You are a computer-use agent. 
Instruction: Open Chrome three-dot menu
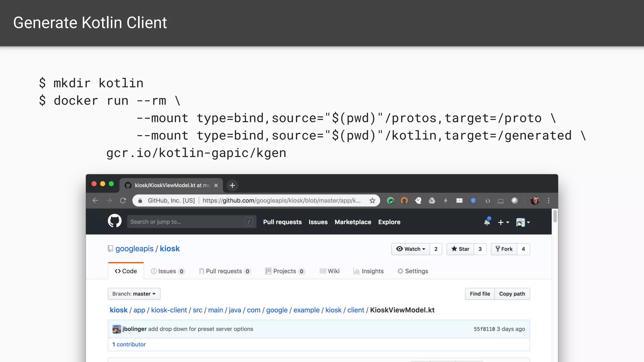click(x=549, y=200)
